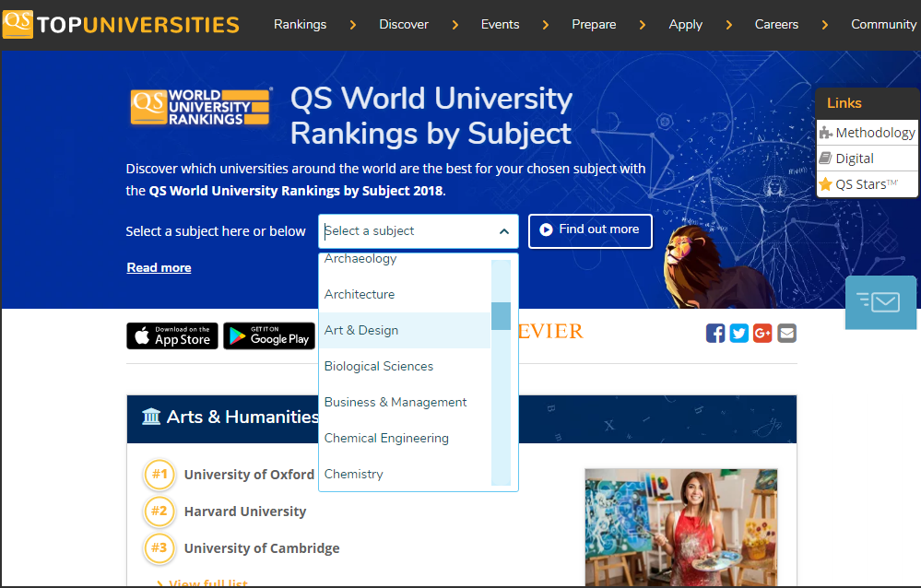Open the QS Stars link

click(x=867, y=184)
